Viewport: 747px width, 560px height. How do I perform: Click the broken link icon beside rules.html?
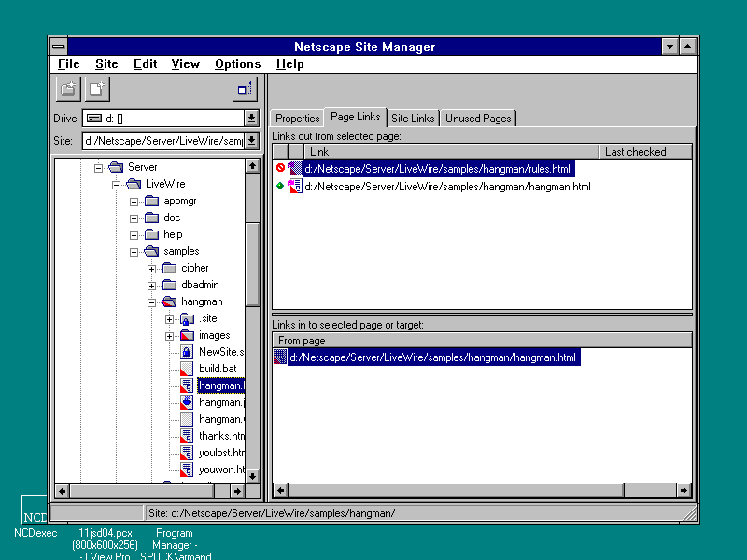(280, 169)
